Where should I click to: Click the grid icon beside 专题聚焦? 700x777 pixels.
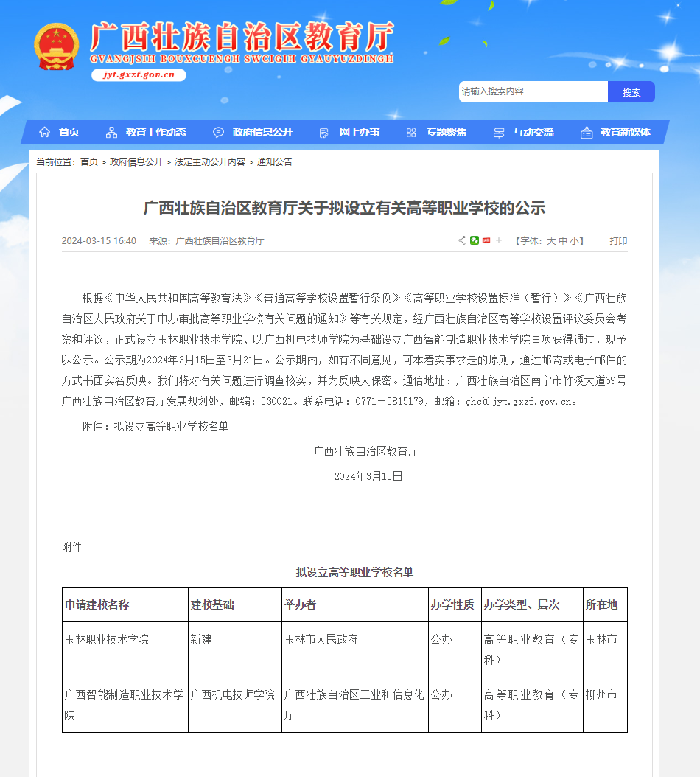[x=411, y=132]
